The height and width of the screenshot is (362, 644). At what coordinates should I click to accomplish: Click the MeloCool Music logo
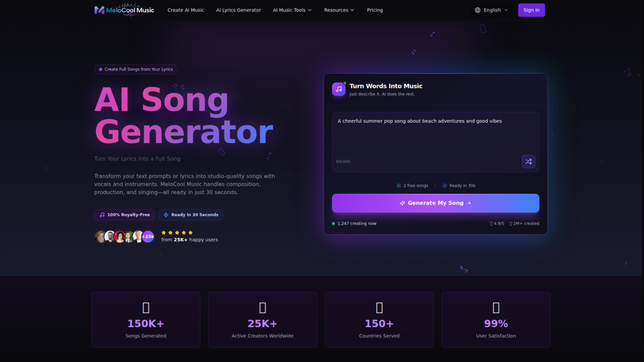pyautogui.click(x=124, y=10)
